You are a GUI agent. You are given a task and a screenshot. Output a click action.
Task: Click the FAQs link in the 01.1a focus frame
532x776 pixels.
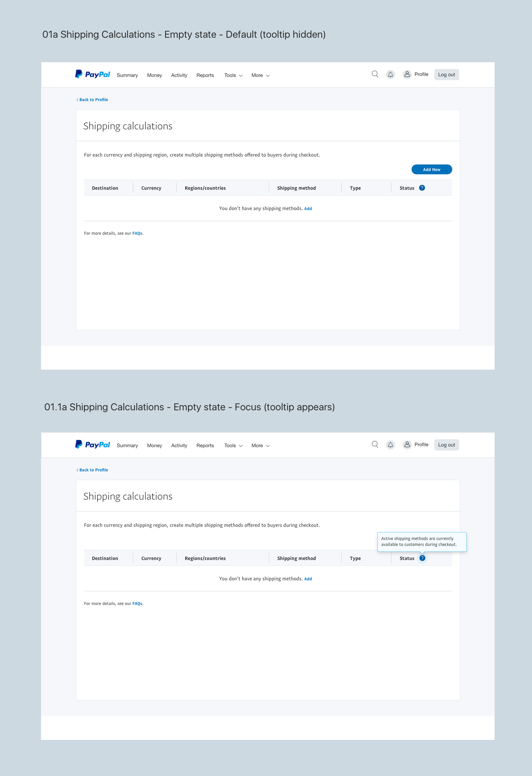coord(137,604)
